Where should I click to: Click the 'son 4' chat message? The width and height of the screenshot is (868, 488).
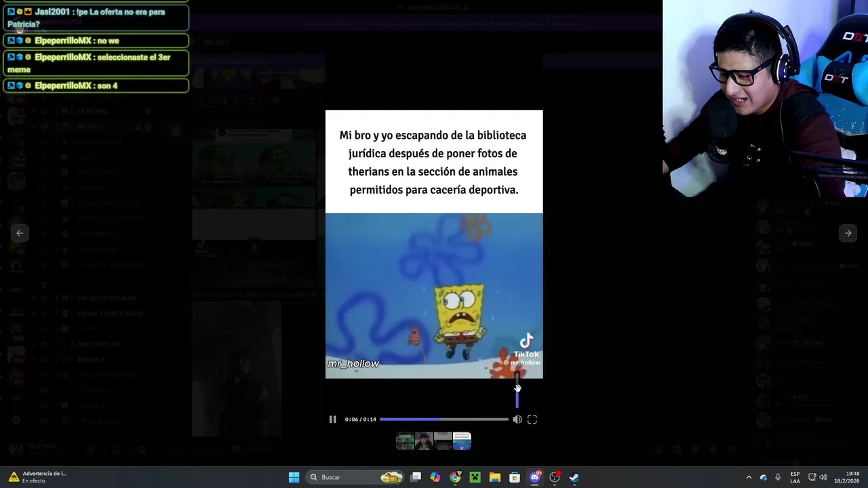click(x=96, y=85)
